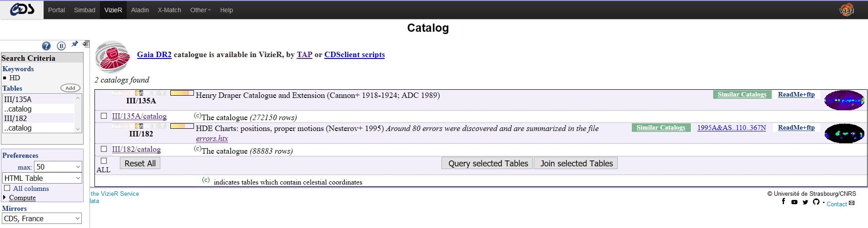Click the circled B bookmark icon
This screenshot has height=228, width=868.
click(61, 46)
